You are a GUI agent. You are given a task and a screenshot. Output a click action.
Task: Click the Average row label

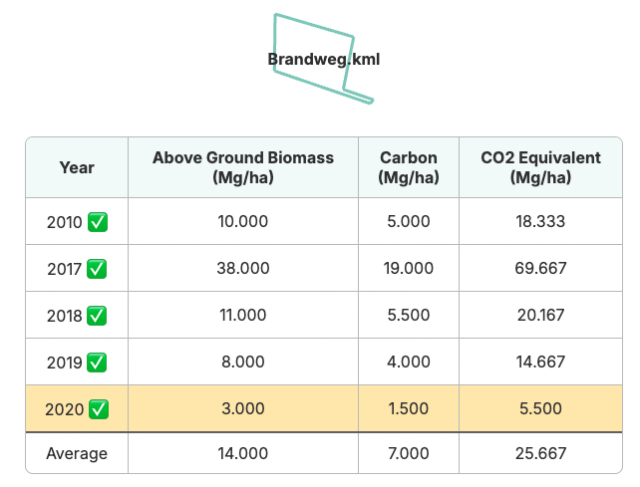click(x=77, y=453)
